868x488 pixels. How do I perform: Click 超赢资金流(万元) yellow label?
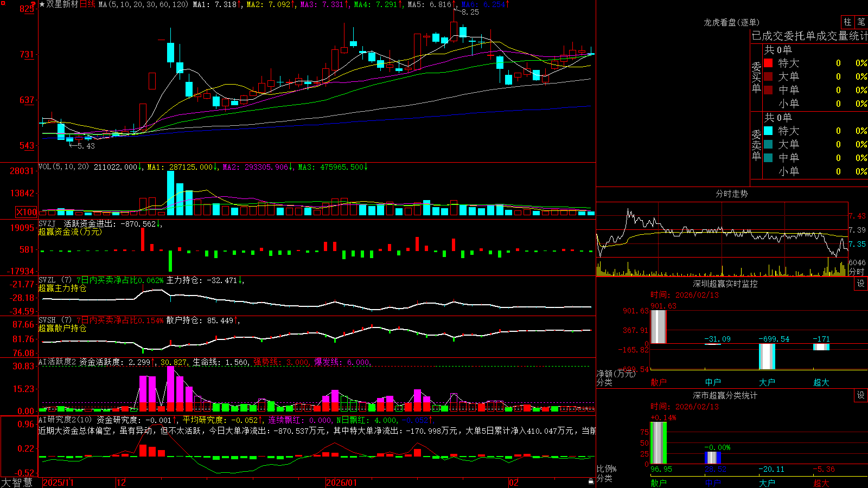coord(70,232)
